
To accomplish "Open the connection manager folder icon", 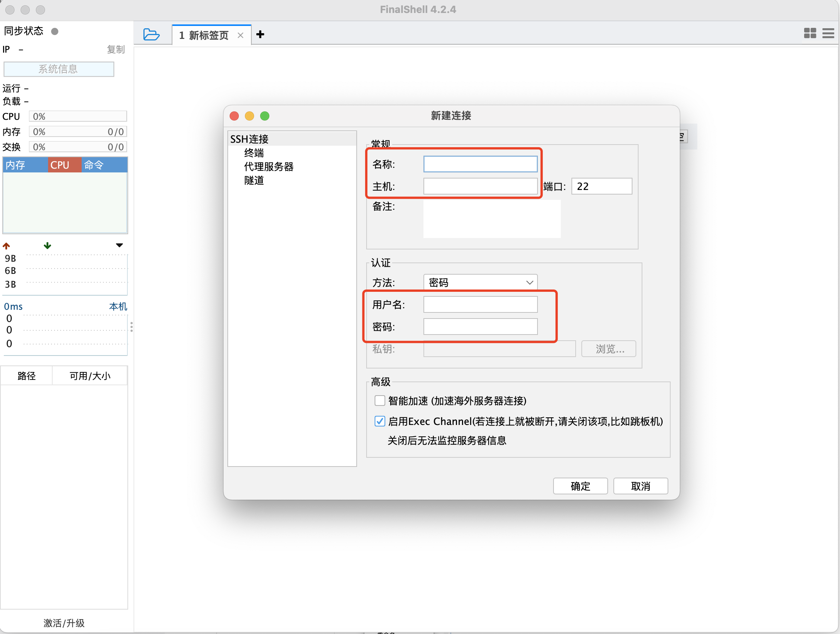I will [x=151, y=35].
